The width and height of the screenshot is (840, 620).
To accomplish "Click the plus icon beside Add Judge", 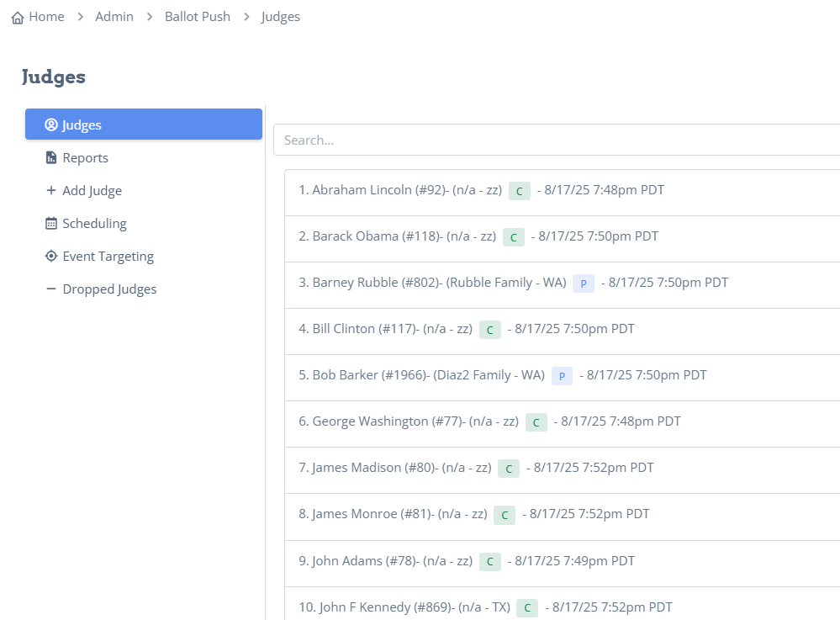I will [x=51, y=190].
